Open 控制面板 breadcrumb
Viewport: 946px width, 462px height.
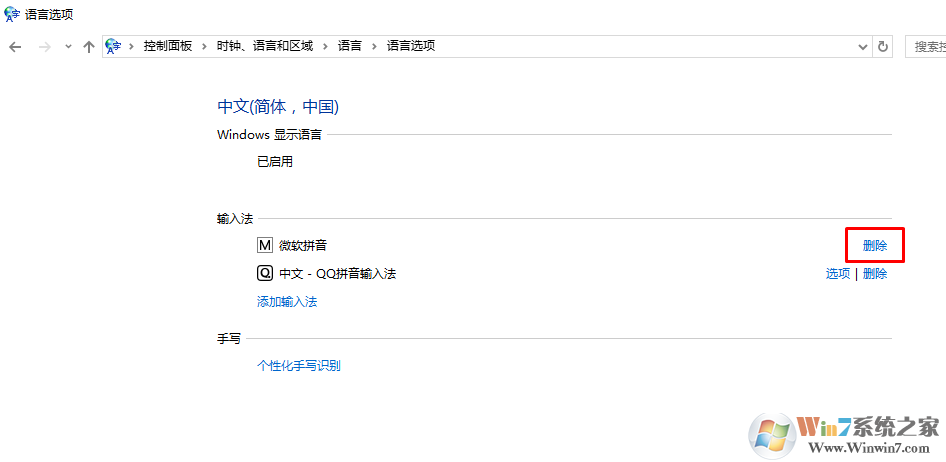[x=168, y=46]
